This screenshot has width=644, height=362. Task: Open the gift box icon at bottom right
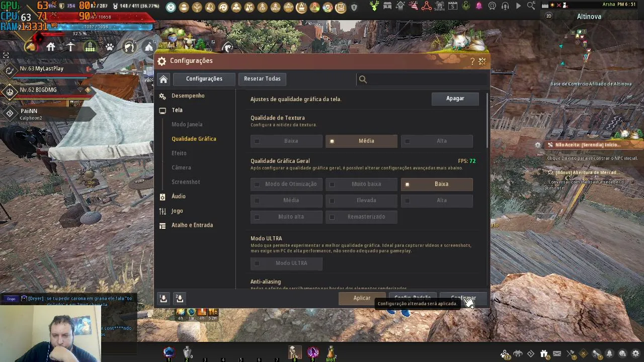coord(544,353)
